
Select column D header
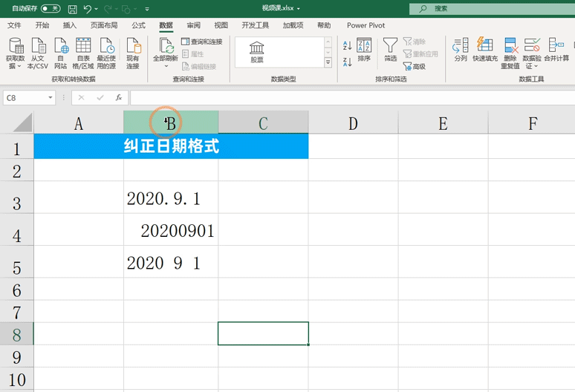[x=353, y=122]
